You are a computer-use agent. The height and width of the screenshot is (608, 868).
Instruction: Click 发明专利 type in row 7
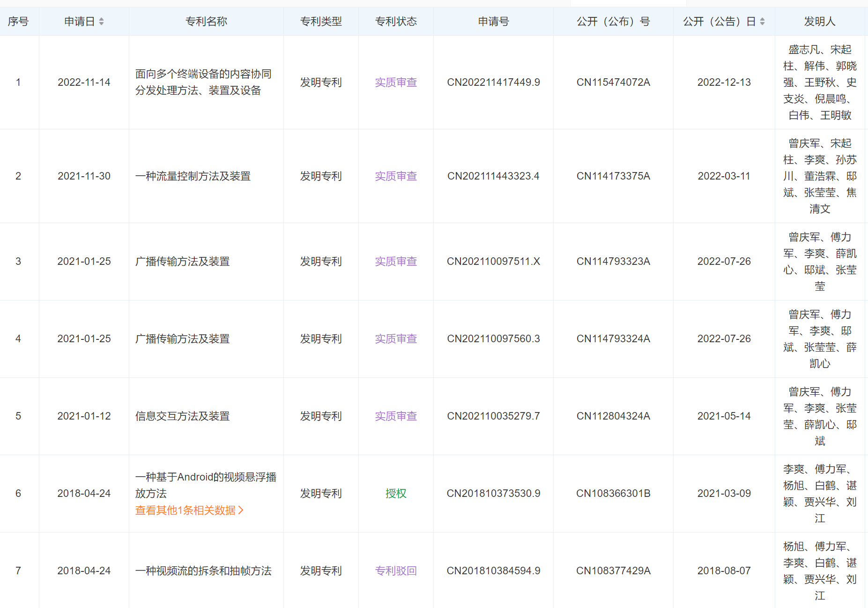click(321, 571)
